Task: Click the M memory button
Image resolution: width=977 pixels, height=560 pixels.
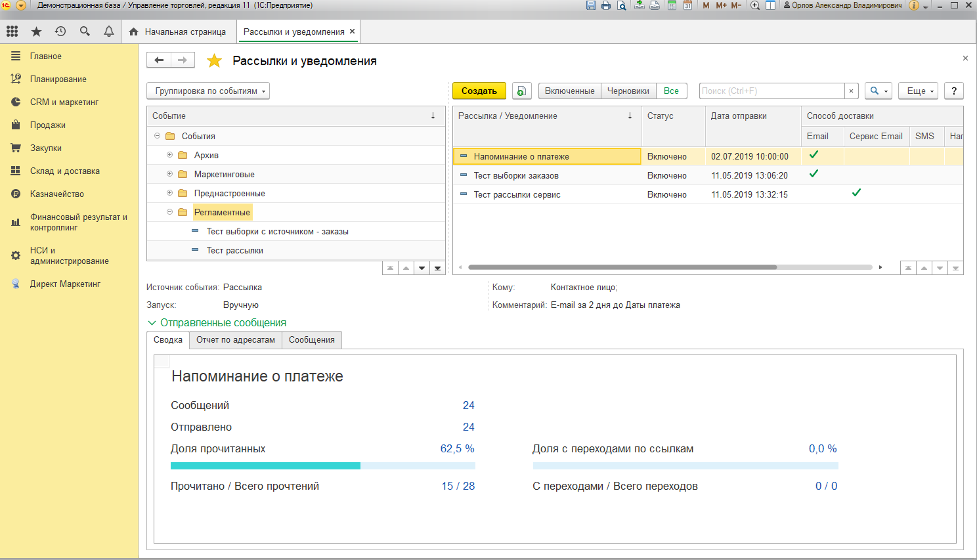Action: pyautogui.click(x=706, y=5)
